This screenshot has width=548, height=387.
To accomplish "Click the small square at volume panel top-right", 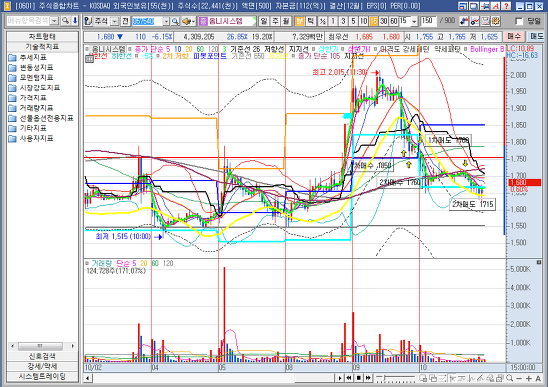I will [539, 262].
